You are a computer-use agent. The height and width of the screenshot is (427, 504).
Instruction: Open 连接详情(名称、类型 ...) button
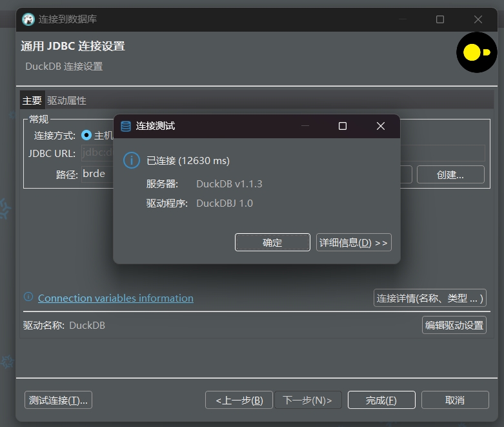430,298
